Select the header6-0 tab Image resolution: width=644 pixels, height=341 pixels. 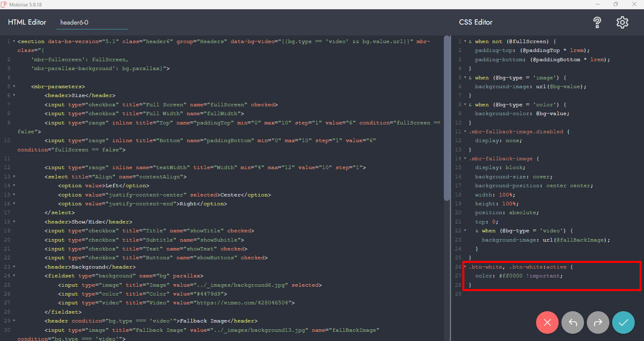tap(75, 23)
